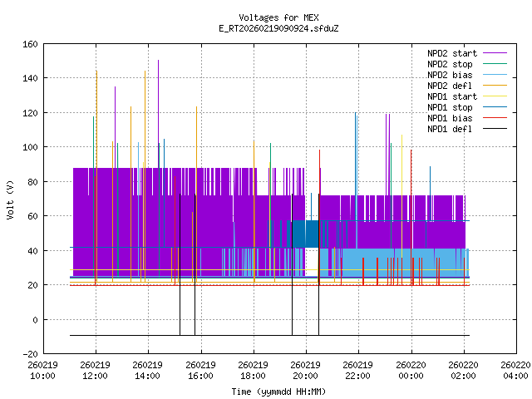The width and height of the screenshot is (532, 399).
Task: Click the -20 tick label on the voltage axis
Action: (x=27, y=354)
